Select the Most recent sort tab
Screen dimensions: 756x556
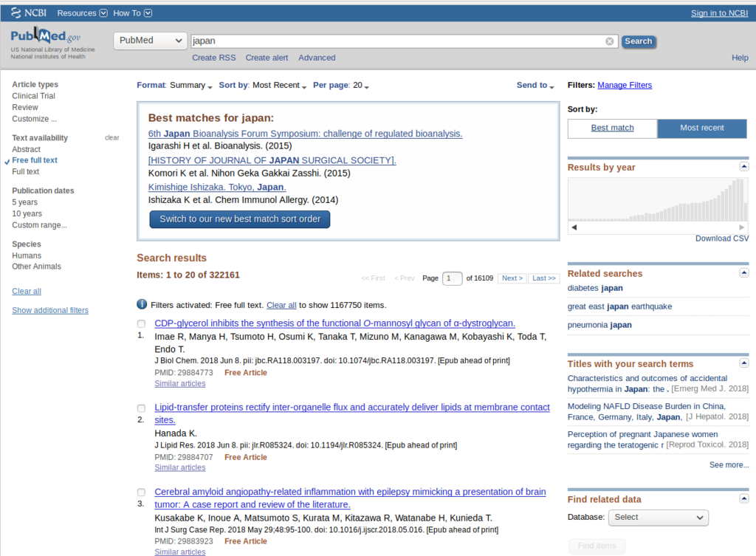[702, 128]
